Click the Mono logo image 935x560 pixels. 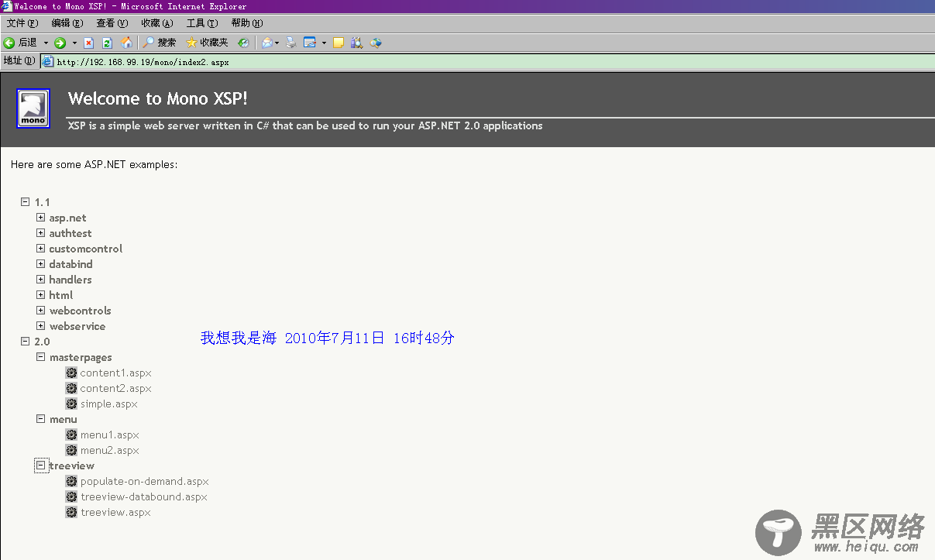[33, 108]
